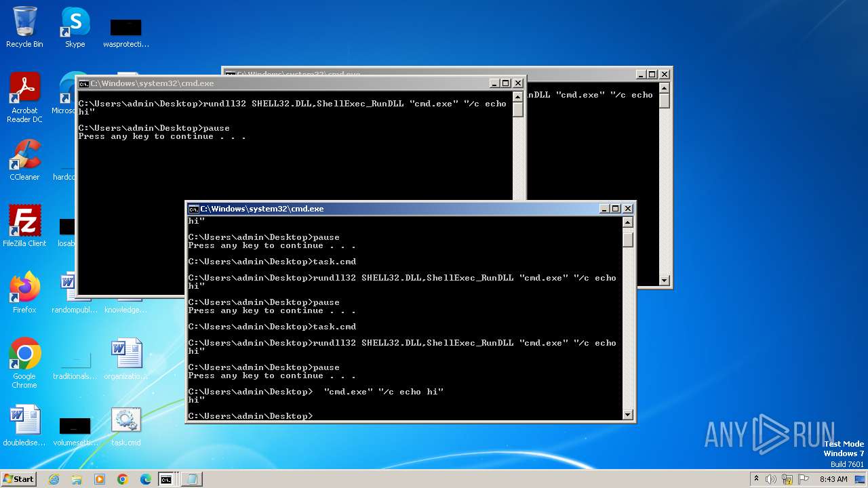Open system menu icon of front cmd window
868x488 pixels.
[193, 209]
